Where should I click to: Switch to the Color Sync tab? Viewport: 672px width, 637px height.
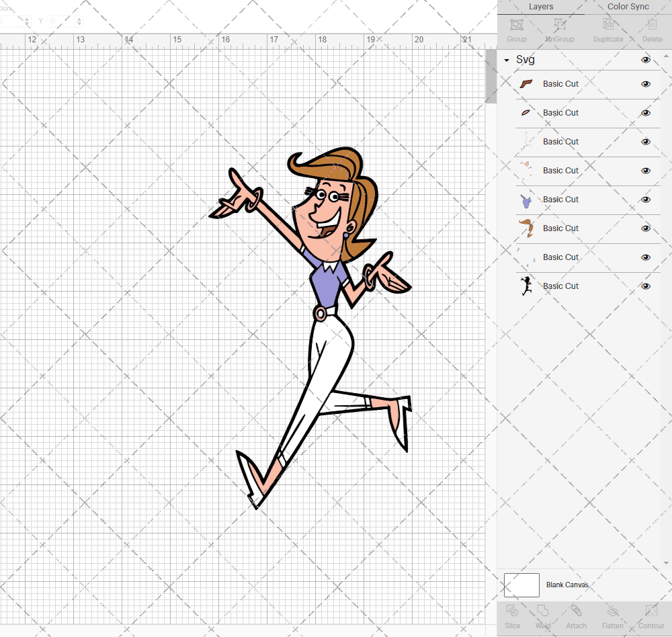(628, 7)
